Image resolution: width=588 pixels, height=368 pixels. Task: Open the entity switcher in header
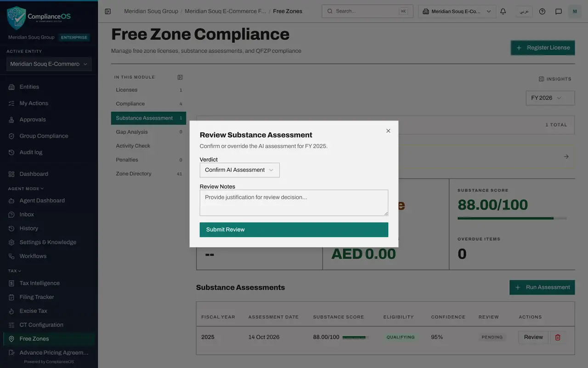[x=457, y=11]
